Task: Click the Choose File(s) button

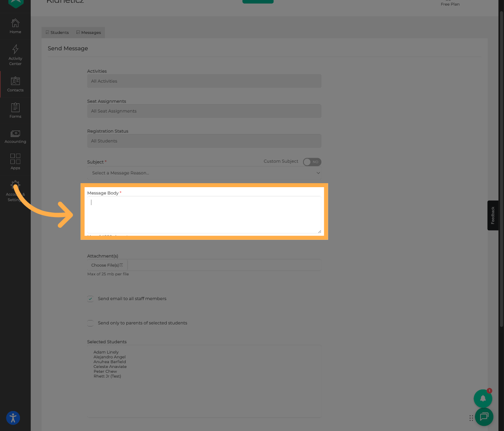Action: (x=107, y=265)
